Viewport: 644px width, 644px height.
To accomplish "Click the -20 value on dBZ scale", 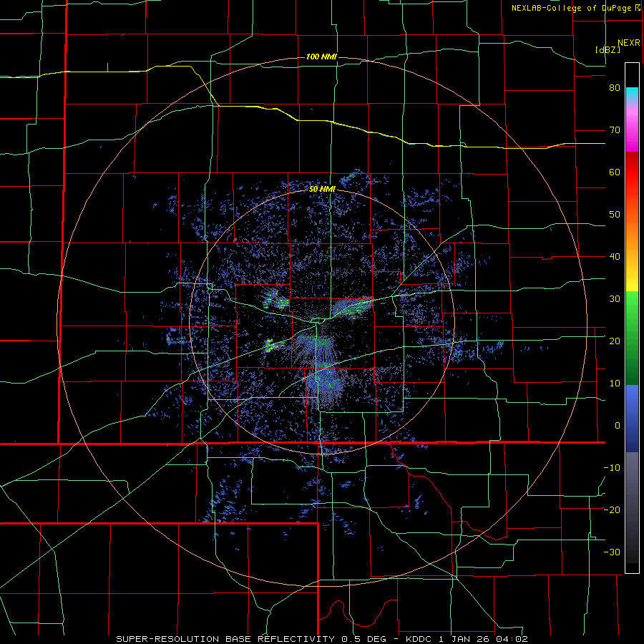I will click(612, 509).
